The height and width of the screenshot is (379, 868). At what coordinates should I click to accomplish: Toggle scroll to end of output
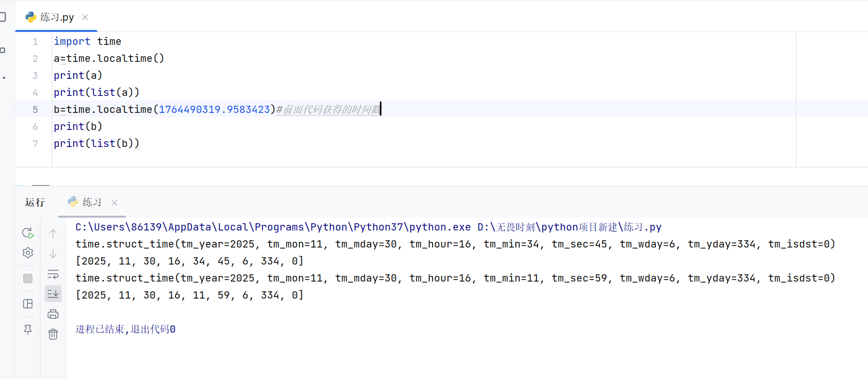click(53, 294)
